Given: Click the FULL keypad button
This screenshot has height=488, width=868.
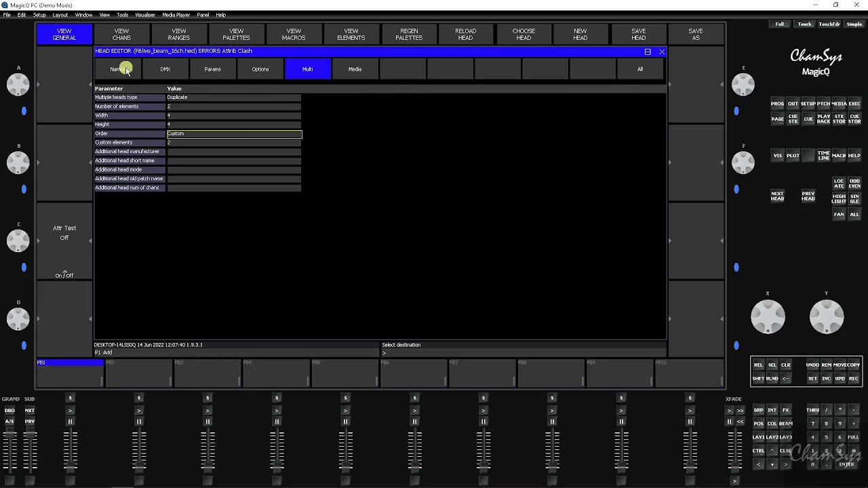Looking at the screenshot, I should (x=853, y=437).
